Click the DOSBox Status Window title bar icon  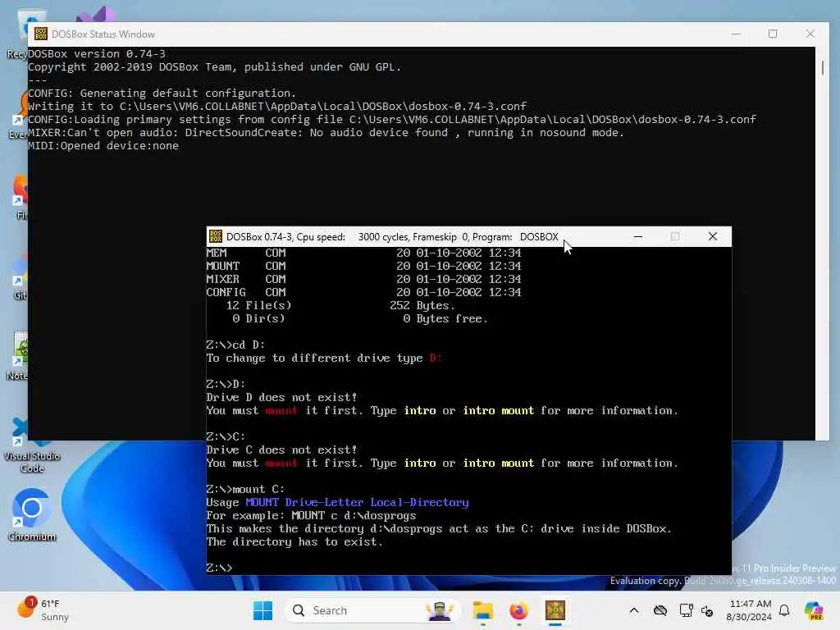pyautogui.click(x=41, y=34)
